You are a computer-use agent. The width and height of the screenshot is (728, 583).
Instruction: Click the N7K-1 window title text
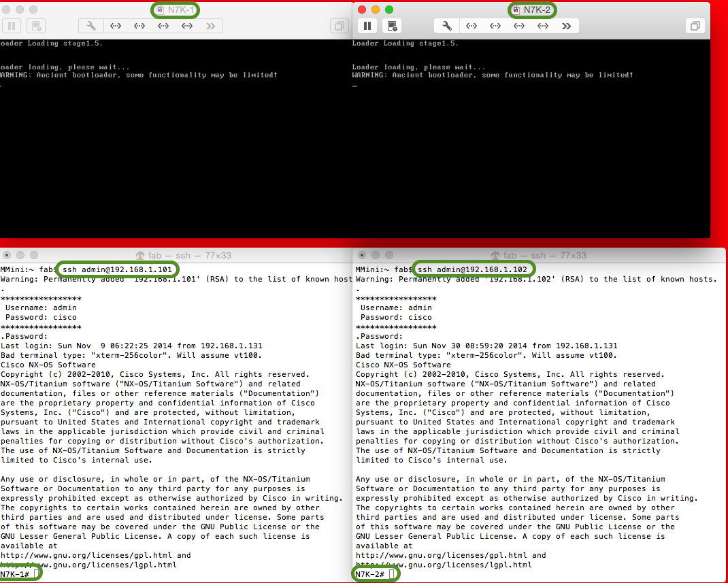point(181,10)
